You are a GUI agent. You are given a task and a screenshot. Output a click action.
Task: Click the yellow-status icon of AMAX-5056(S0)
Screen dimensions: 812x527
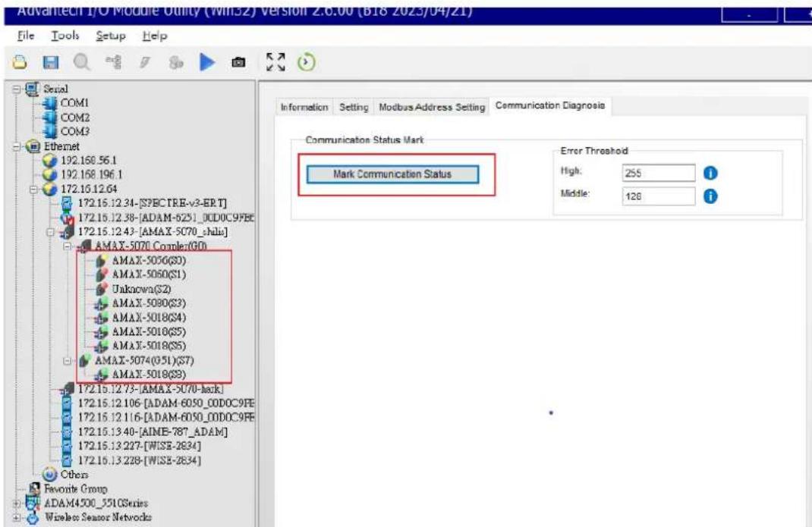tap(102, 260)
